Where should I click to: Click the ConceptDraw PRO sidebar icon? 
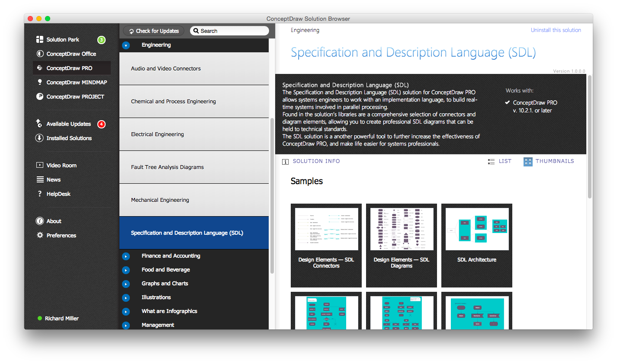(40, 68)
